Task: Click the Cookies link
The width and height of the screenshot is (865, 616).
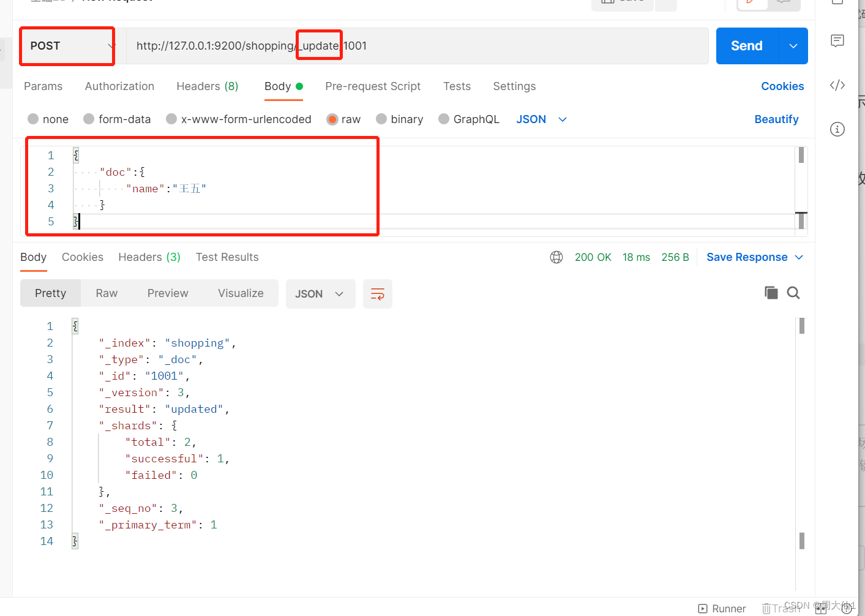Action: 782,86
